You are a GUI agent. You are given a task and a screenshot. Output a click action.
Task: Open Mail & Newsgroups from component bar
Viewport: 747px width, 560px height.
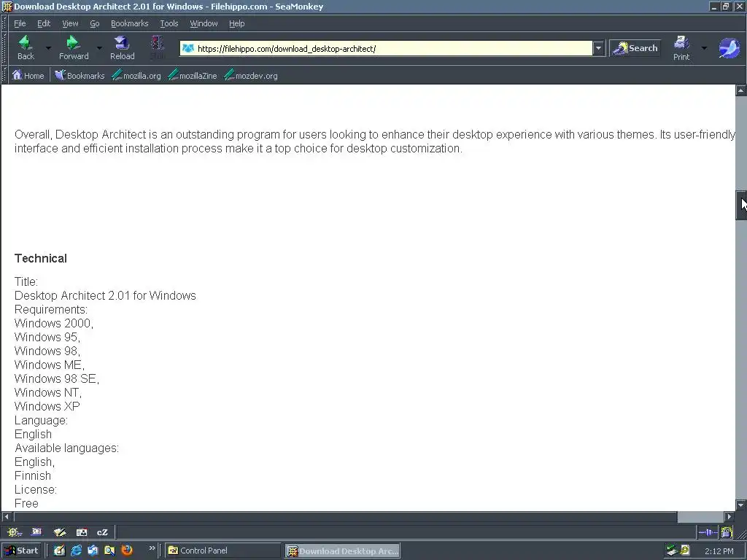click(x=36, y=532)
